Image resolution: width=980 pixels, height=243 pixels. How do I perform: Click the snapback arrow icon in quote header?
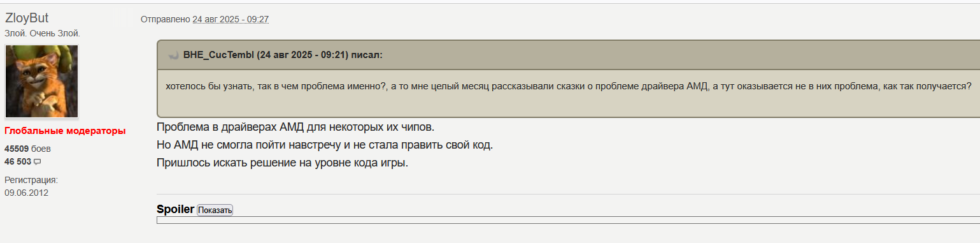[x=173, y=55]
